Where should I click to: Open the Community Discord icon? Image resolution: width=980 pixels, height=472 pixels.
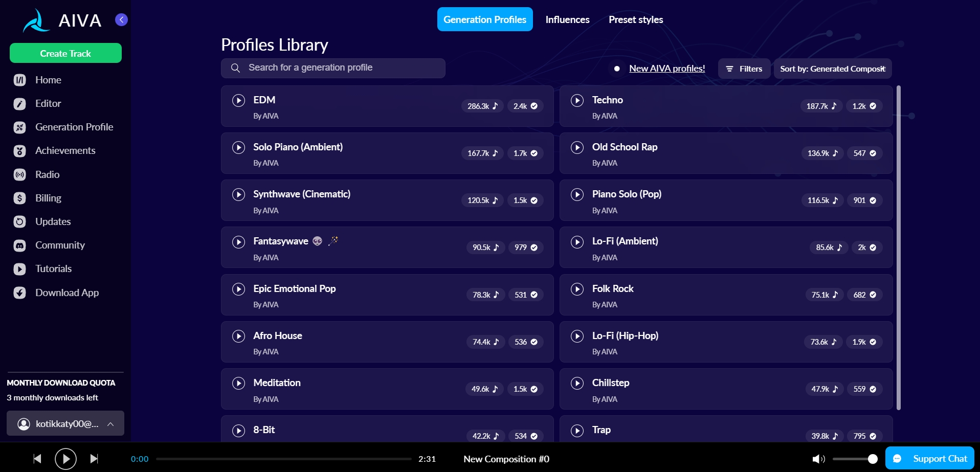[19, 245]
